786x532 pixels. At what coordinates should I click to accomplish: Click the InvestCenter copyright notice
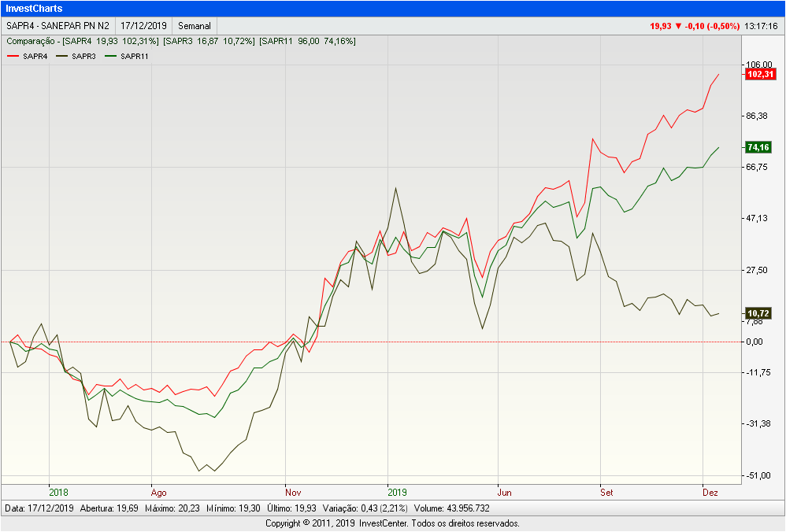point(392,523)
